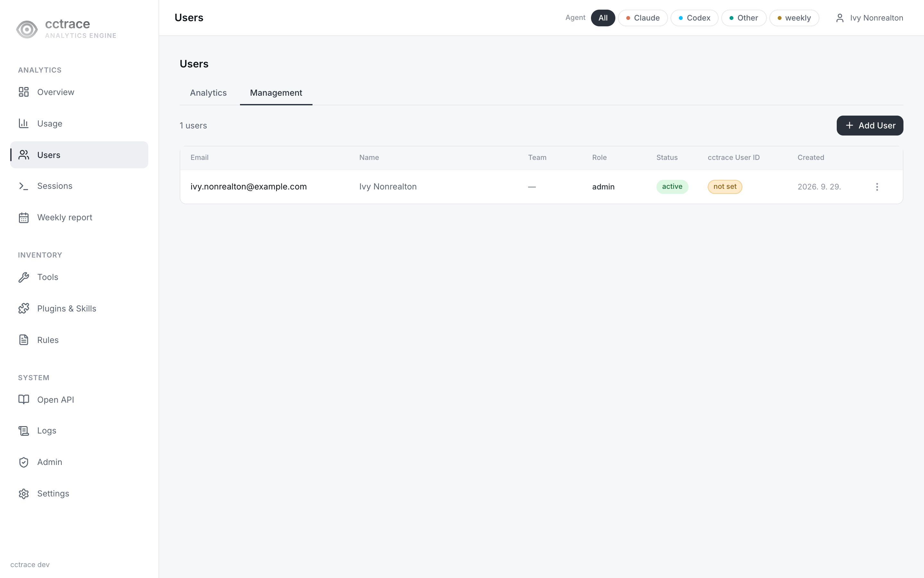Click the Logs scroll icon
924x578 pixels.
[x=24, y=431]
